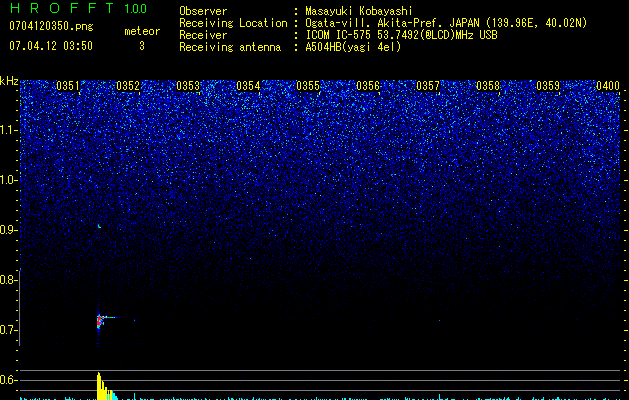Click the 0400 time marker

(608, 86)
